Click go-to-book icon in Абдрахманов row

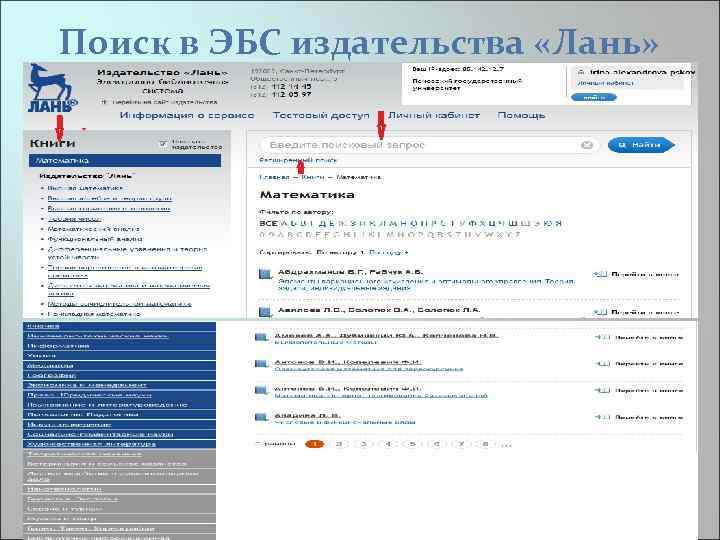tap(600, 275)
